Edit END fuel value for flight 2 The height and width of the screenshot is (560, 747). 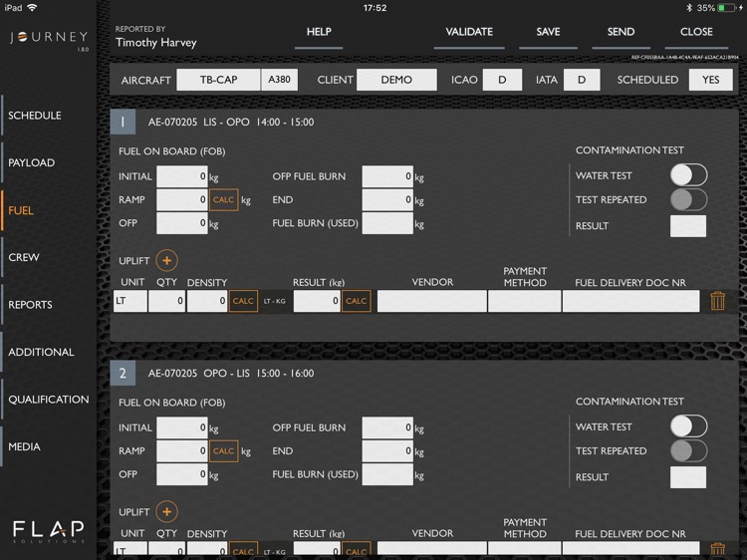387,450
